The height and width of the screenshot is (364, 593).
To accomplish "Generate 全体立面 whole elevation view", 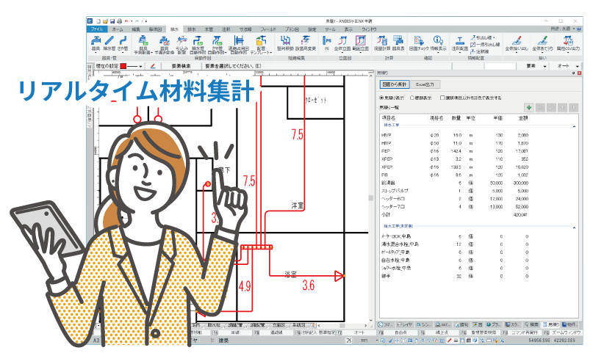I will click(342, 43).
